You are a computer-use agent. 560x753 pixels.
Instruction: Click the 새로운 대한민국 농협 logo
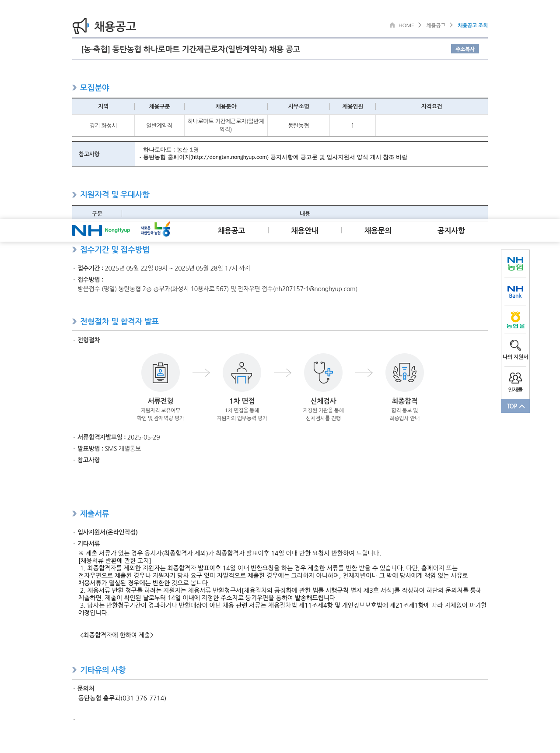click(155, 229)
